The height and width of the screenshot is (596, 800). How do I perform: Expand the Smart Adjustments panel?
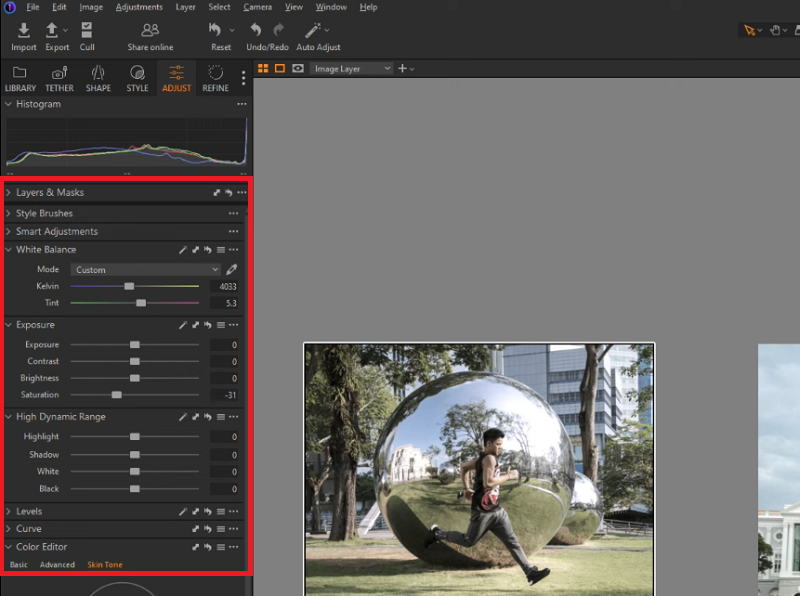[8, 231]
